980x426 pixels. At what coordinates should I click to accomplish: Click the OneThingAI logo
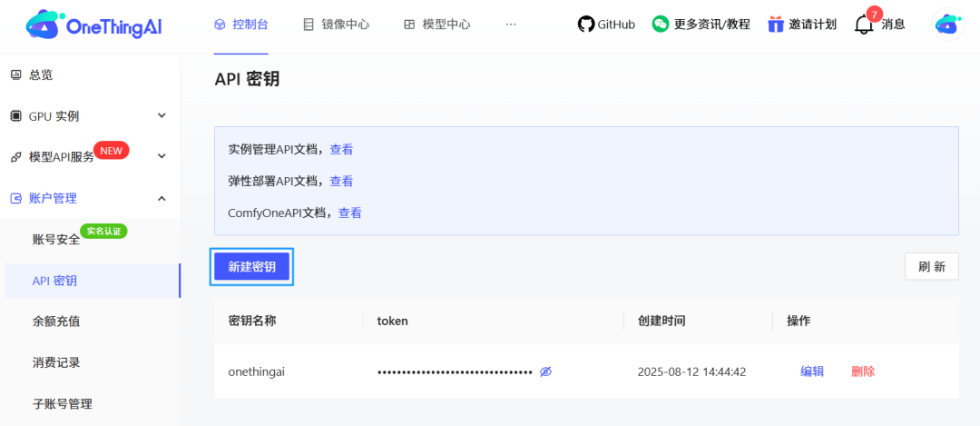[96, 25]
